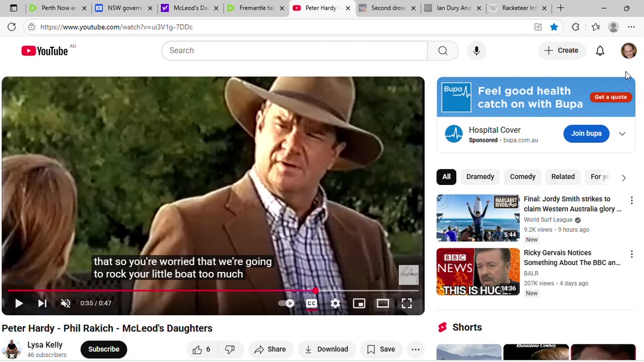Enable miniplayer mode
The height and width of the screenshot is (362, 644).
[359, 303]
